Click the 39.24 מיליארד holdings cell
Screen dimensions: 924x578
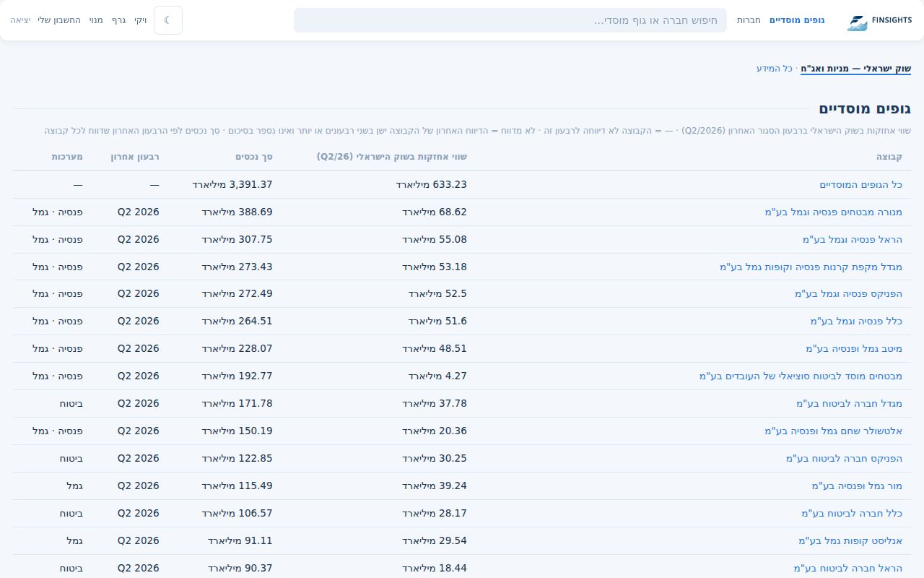pos(435,486)
